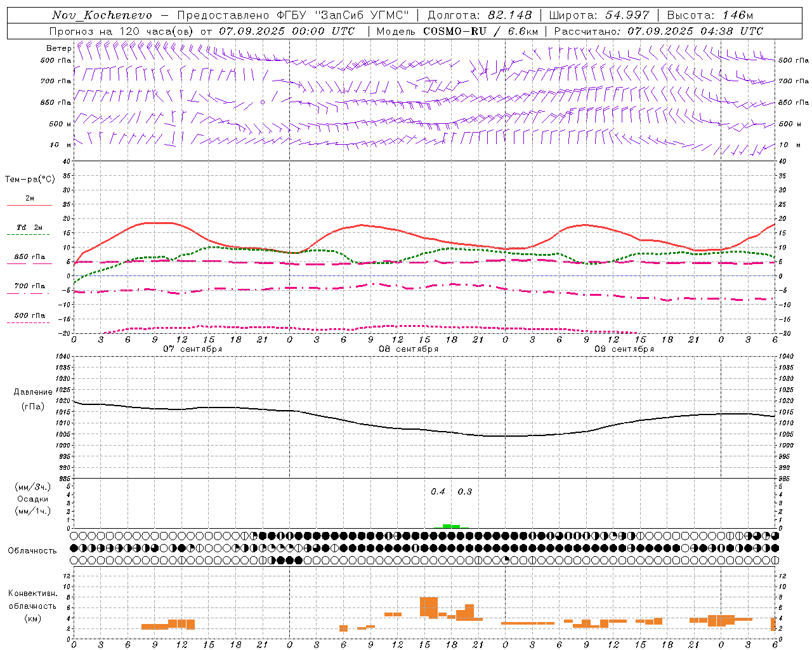Click 'Рассчитано: 07.09.2025 04:38 UTC' timestamp

(x=658, y=31)
